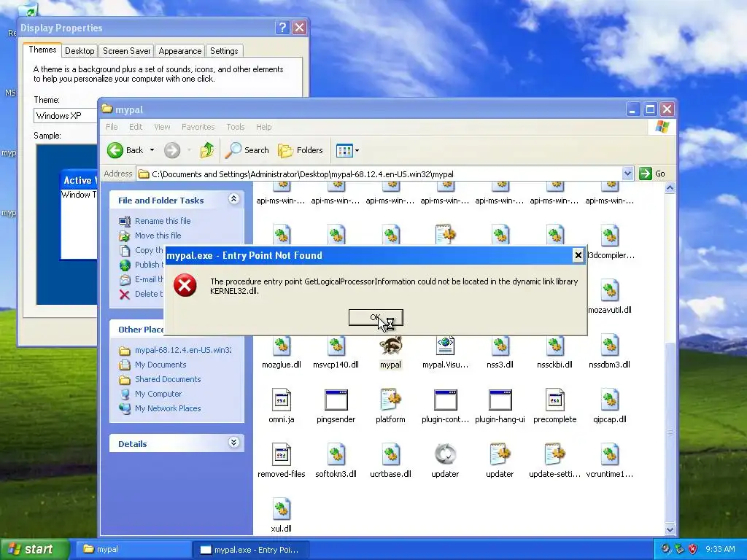Open the View menu

pyautogui.click(x=162, y=127)
